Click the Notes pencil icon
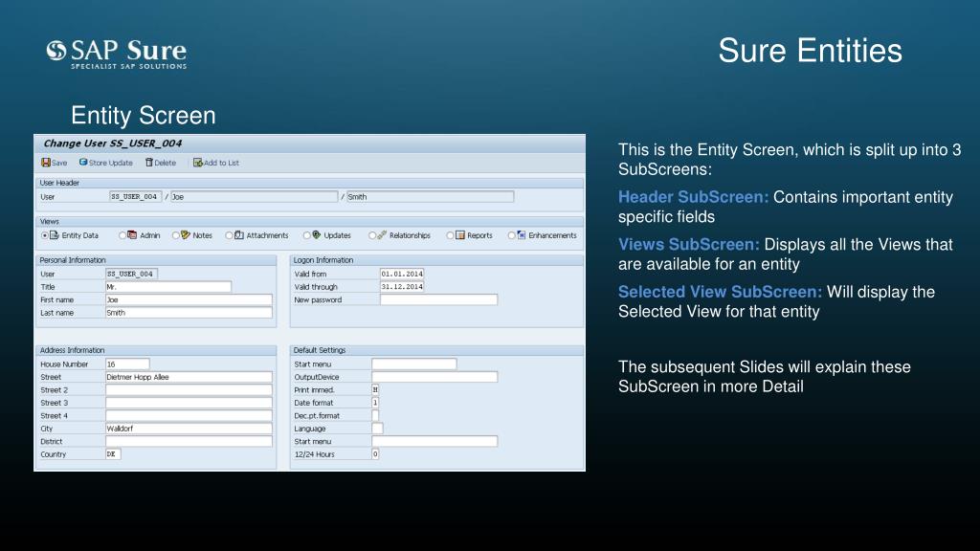Image resolution: width=980 pixels, height=551 pixels. (185, 235)
